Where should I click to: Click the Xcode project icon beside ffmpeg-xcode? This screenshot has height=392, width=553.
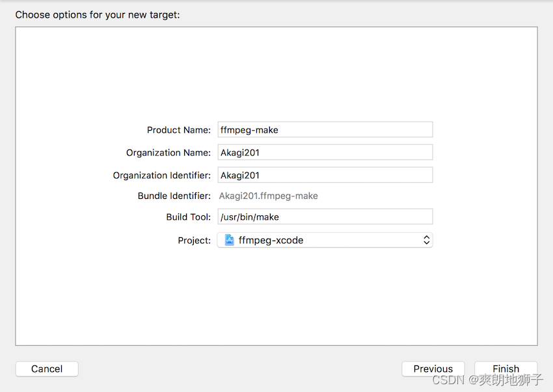pos(230,240)
